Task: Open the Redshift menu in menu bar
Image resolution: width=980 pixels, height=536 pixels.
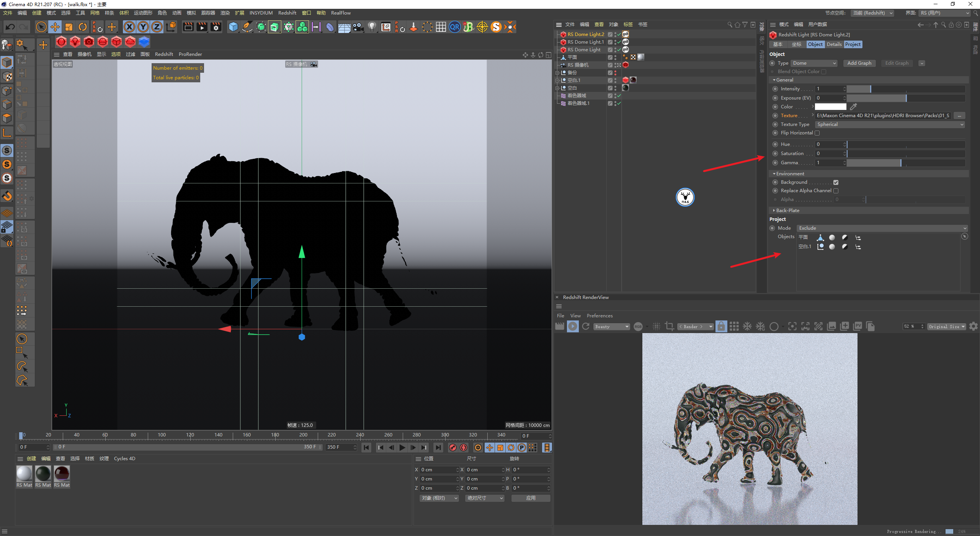Action: tap(287, 13)
